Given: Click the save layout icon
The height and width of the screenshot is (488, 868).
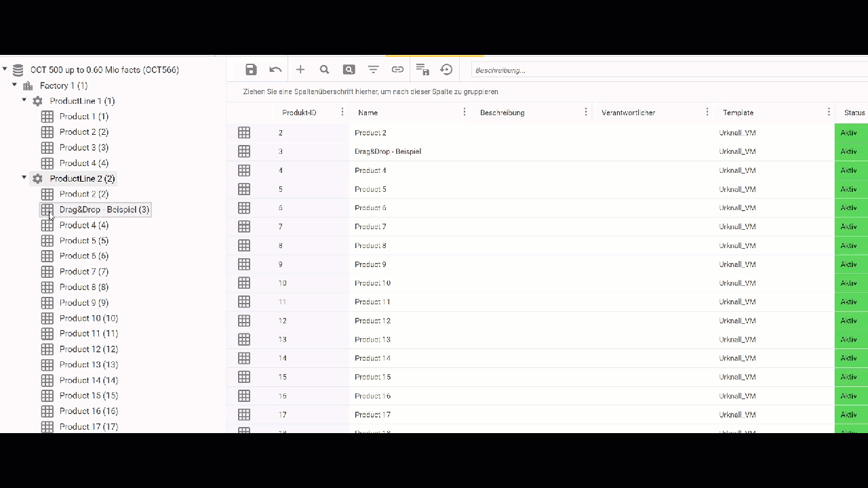Looking at the screenshot, I should tap(422, 69).
